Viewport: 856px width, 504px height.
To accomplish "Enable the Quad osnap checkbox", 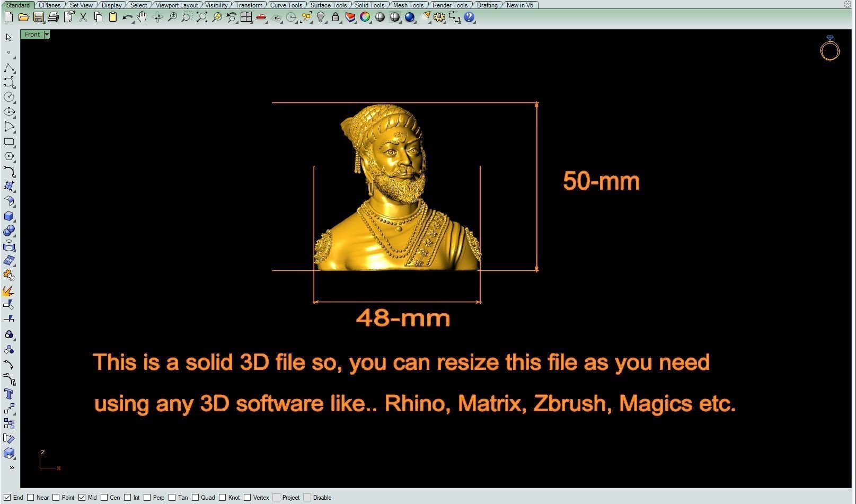I will coord(196,497).
